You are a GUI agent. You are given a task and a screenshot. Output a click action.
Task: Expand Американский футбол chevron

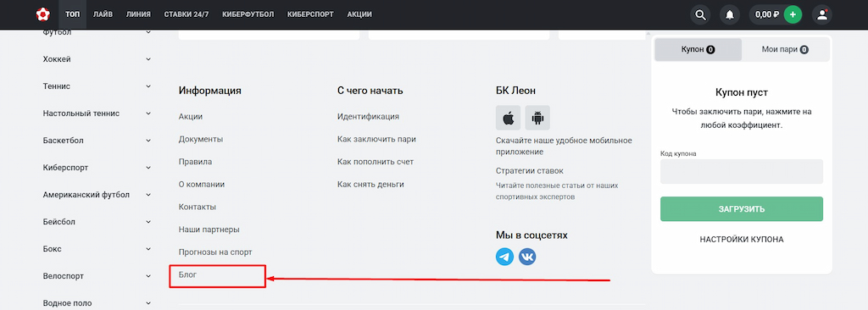148,195
